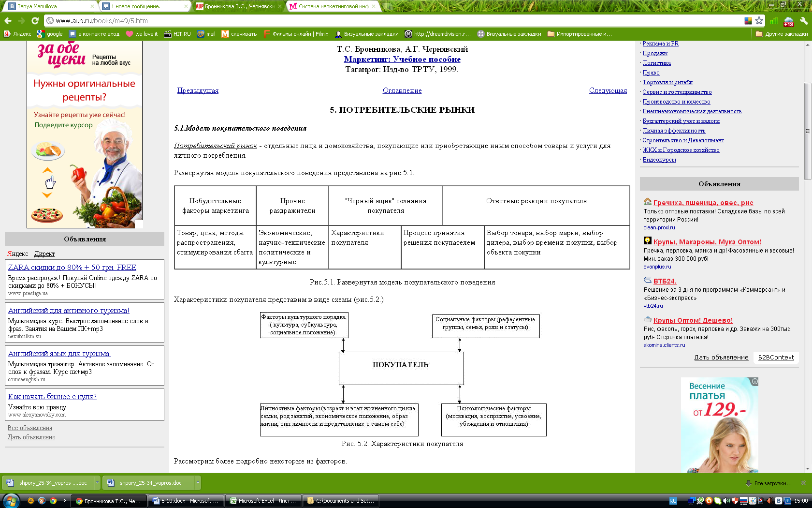Open the HIT.RU bookmark
This screenshot has width=812, height=508.
177,34
